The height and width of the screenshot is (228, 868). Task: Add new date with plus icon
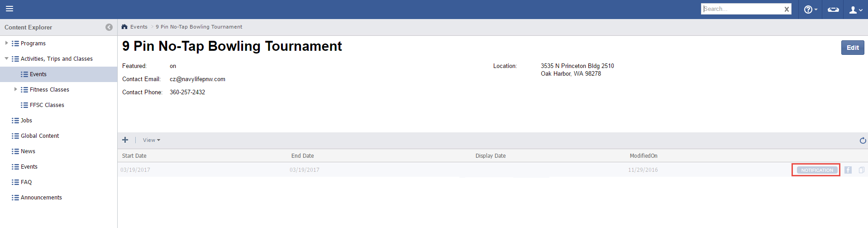[125, 140]
